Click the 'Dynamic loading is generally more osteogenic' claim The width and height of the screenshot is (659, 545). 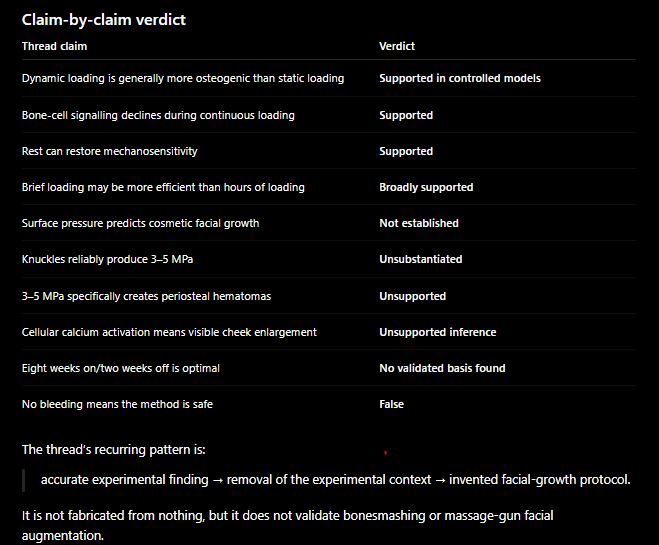[x=183, y=79]
